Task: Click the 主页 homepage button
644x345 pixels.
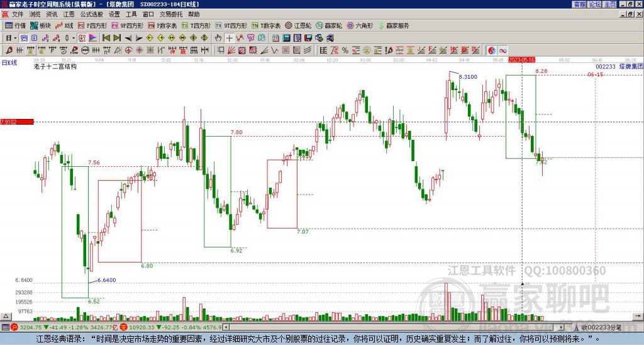Action: pyautogui.click(x=610, y=4)
